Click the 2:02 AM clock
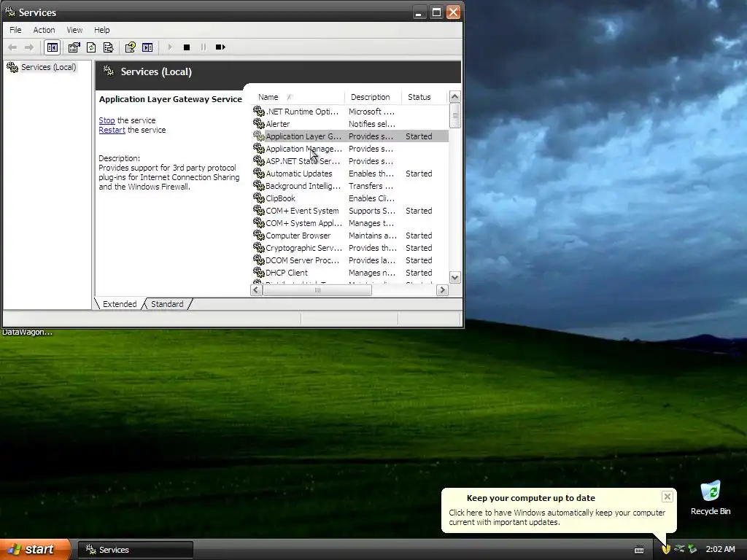 720,549
